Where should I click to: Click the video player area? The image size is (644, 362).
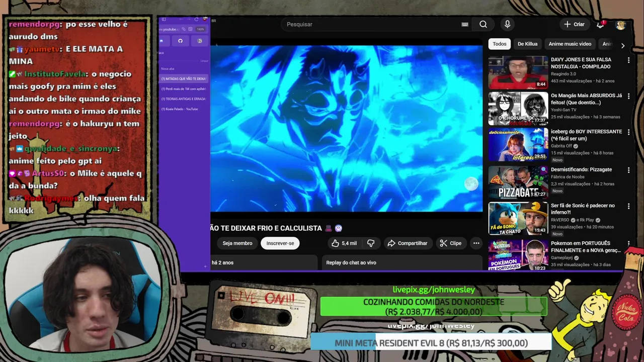coord(346,128)
